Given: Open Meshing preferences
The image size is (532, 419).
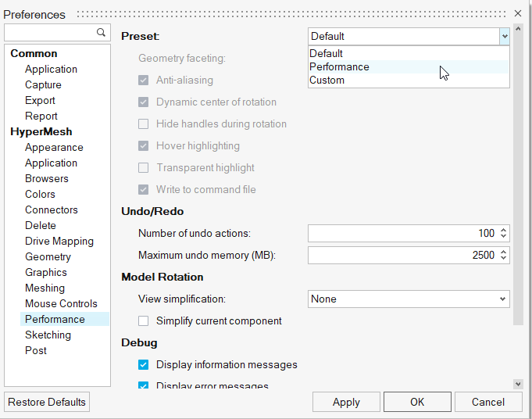Looking at the screenshot, I should (45, 288).
